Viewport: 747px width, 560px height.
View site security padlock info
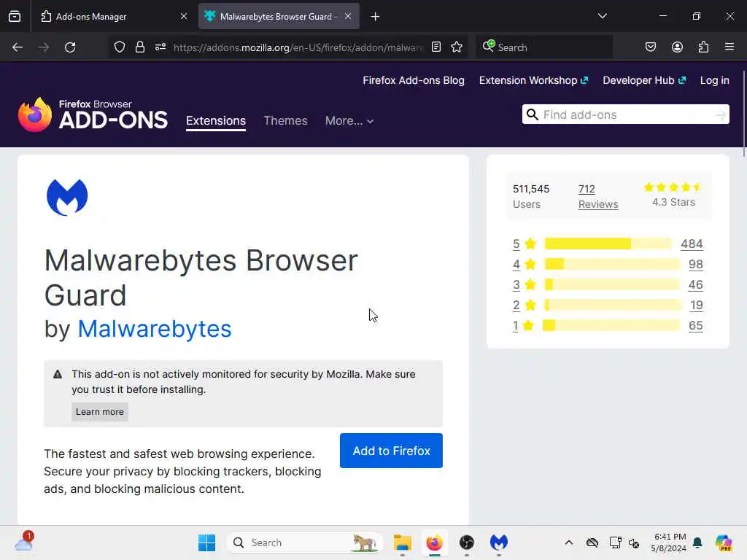click(x=139, y=47)
